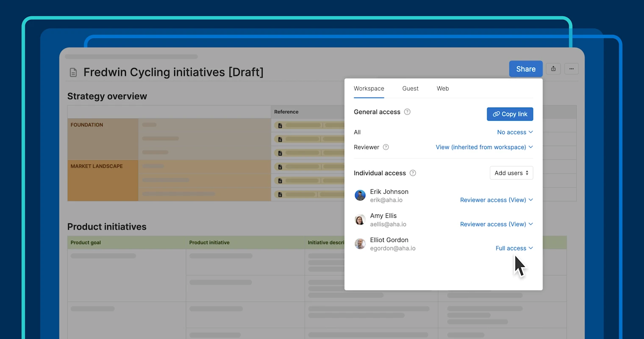This screenshot has width=644, height=339.
Task: Click the link icon inside Copy link button
Action: [x=496, y=114]
